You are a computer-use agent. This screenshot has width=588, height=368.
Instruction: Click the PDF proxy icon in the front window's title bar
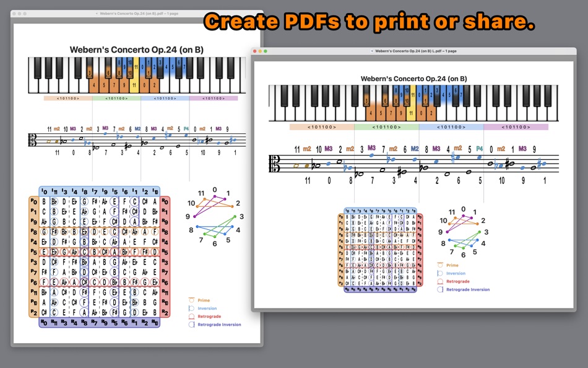pyautogui.click(x=371, y=51)
